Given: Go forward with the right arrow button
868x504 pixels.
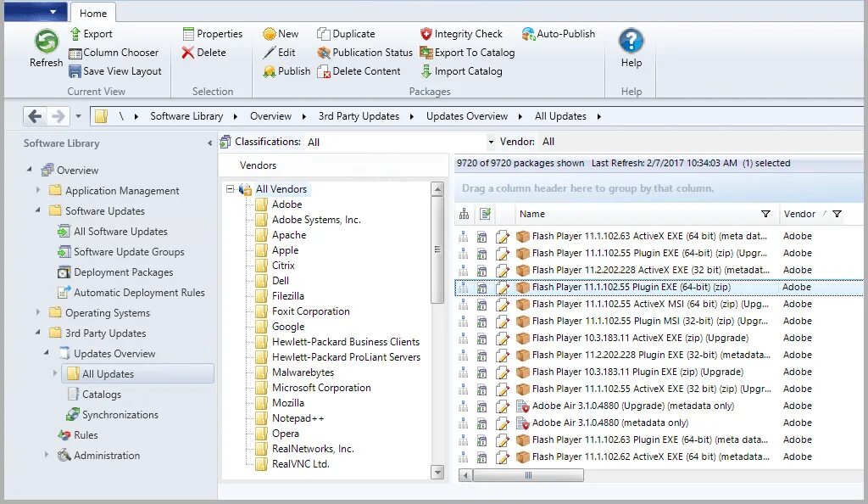Looking at the screenshot, I should [x=58, y=116].
